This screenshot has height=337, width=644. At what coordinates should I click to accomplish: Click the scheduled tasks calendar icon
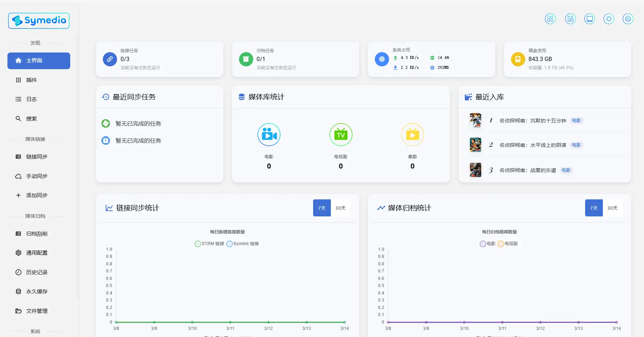click(x=570, y=19)
